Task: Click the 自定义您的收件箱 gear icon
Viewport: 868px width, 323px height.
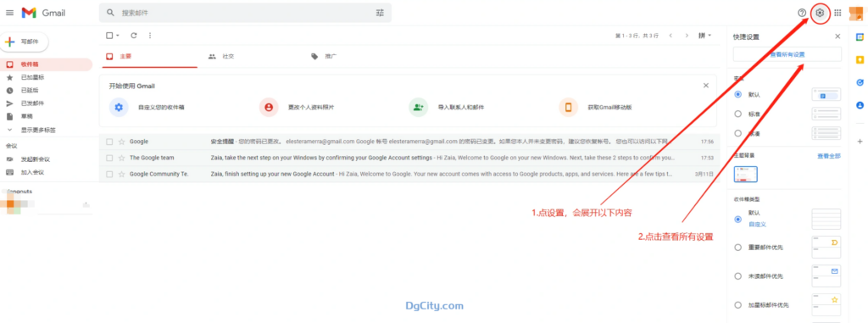Action: coord(119,107)
